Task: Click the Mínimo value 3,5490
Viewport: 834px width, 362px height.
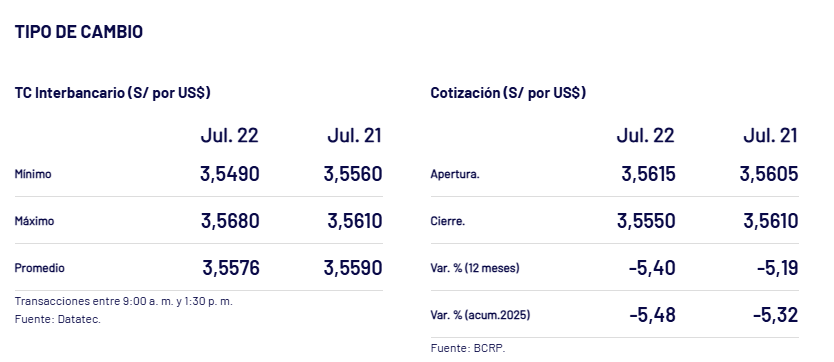Action: coord(230,174)
